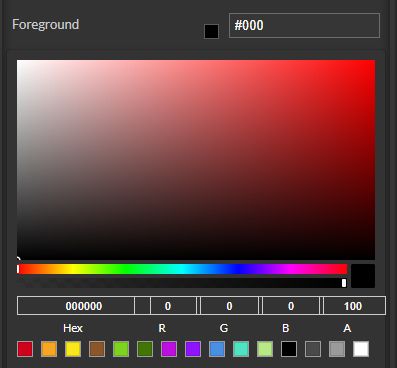The height and width of the screenshot is (368, 397).
Task: Select the light green preset swatch
Action: pos(121,349)
